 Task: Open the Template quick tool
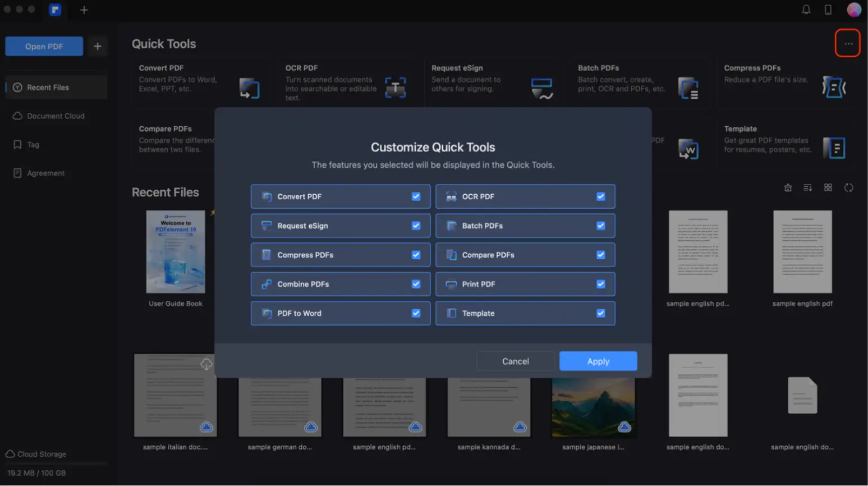834,148
